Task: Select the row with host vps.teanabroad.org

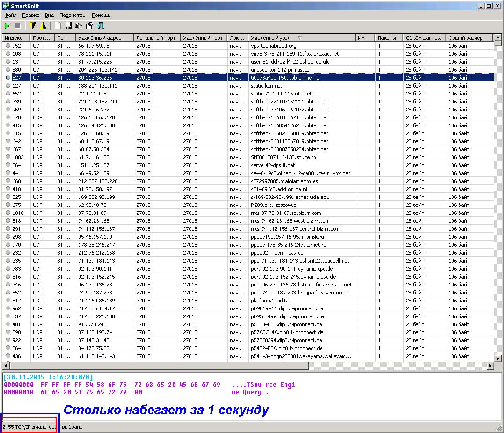Action: (248, 46)
